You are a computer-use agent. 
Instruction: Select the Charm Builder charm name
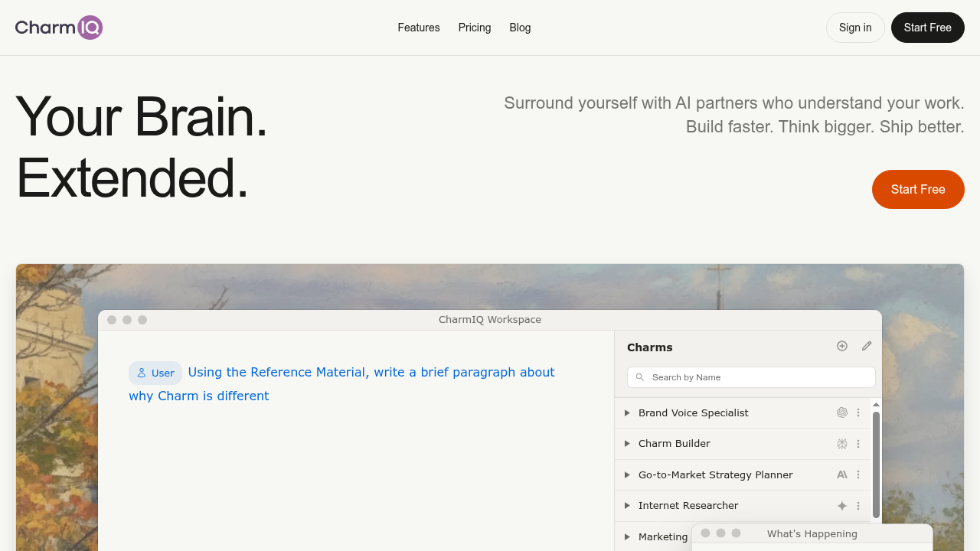tap(675, 444)
